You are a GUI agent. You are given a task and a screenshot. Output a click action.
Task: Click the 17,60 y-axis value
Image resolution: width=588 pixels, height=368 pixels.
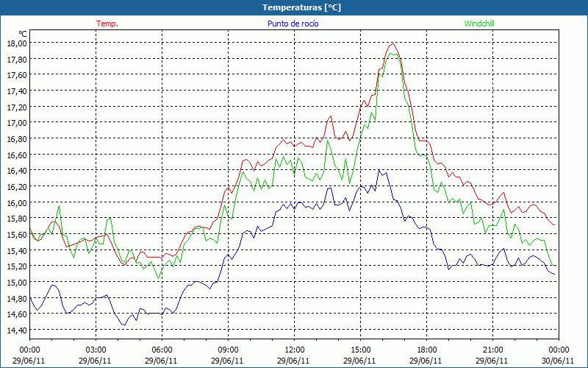click(x=17, y=75)
